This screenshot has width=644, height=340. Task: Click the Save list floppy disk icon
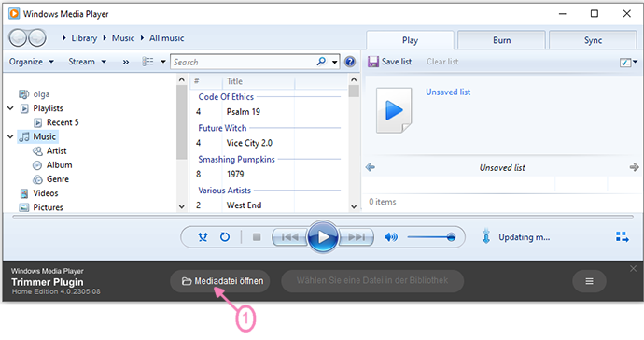point(373,62)
